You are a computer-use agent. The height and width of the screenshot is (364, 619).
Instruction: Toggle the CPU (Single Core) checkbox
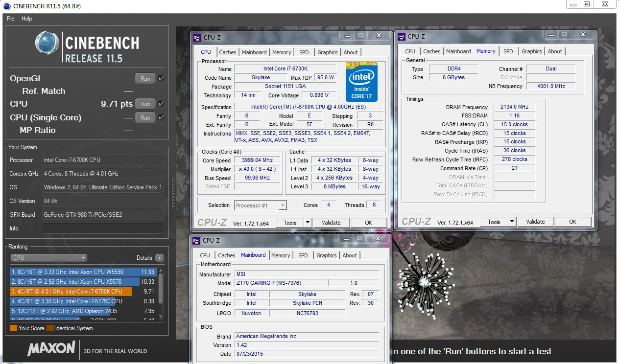161,117
